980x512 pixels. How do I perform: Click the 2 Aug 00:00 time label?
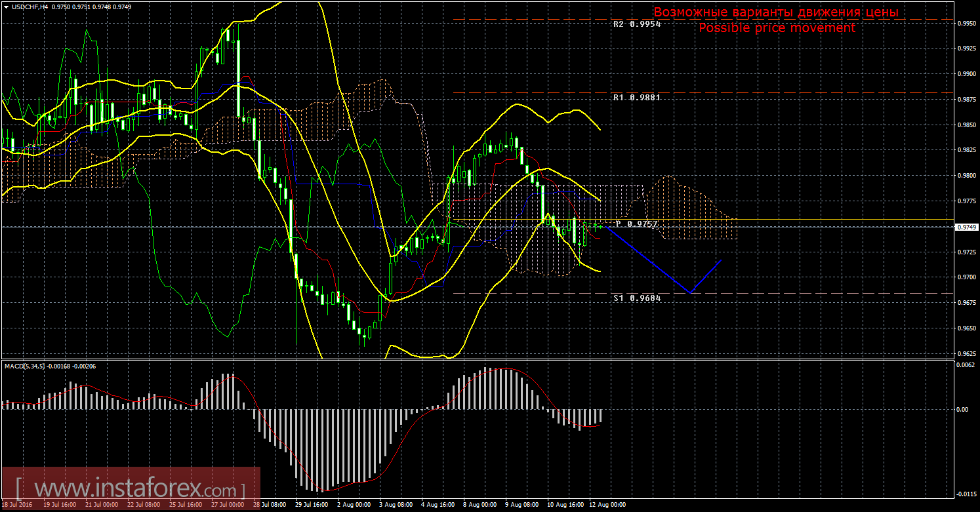354,505
